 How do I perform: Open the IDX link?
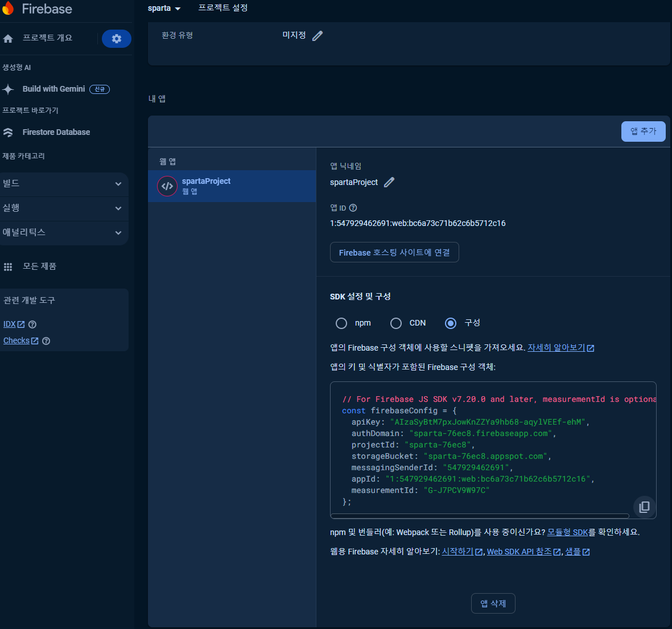tap(14, 324)
